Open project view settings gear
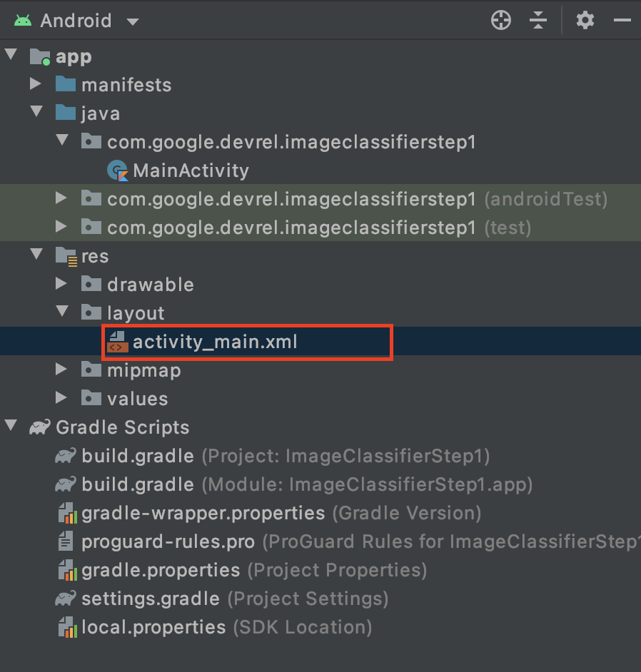The height and width of the screenshot is (672, 641). tap(585, 21)
